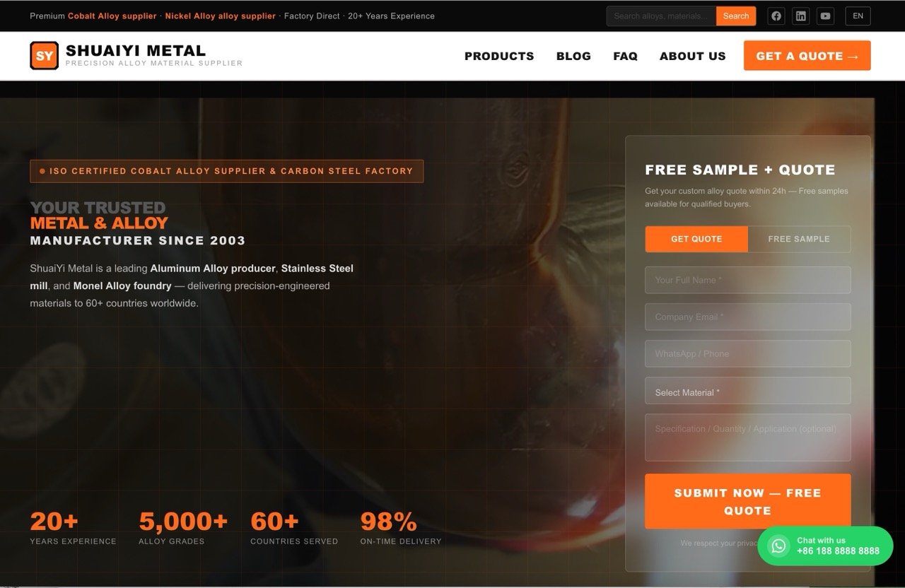The height and width of the screenshot is (588, 905).
Task: Focus the Your Full Name field
Action: click(x=747, y=280)
